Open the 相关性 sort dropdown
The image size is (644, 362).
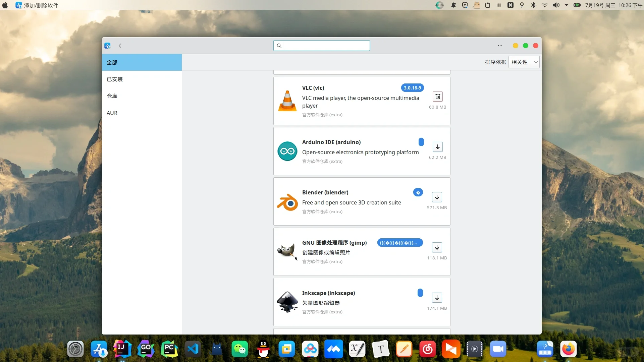[x=524, y=62]
